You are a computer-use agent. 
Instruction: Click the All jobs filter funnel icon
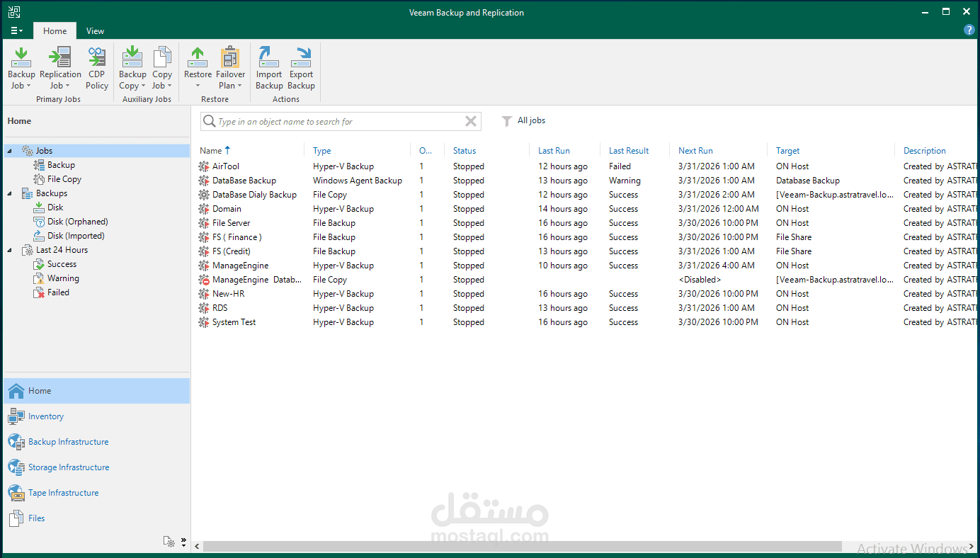(x=507, y=121)
